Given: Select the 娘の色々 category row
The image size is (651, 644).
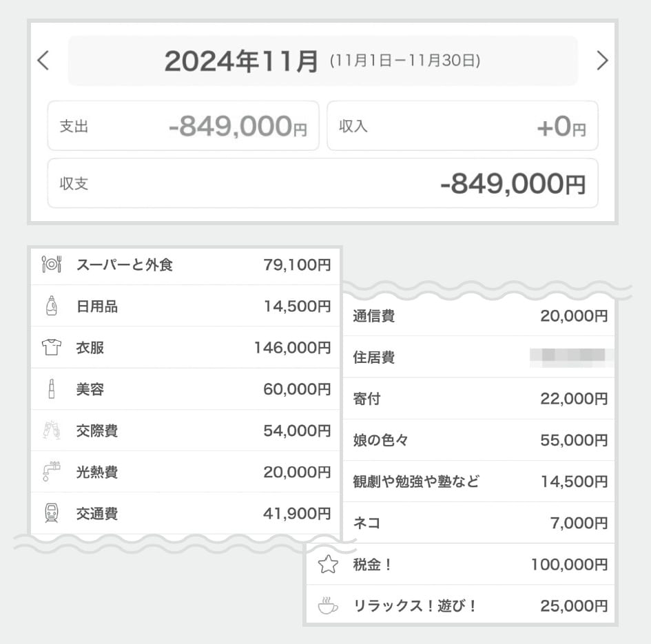Looking at the screenshot, I should pyautogui.click(x=479, y=440).
